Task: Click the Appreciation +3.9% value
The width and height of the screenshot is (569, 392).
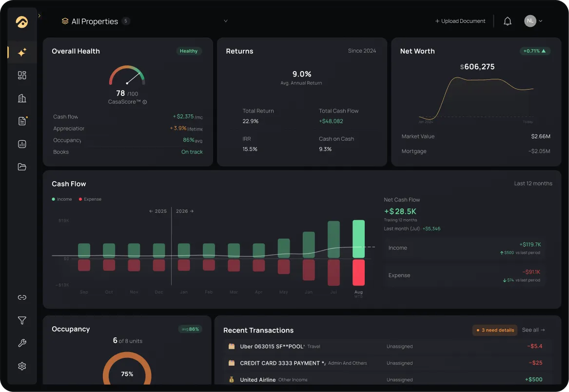Action: click(186, 128)
